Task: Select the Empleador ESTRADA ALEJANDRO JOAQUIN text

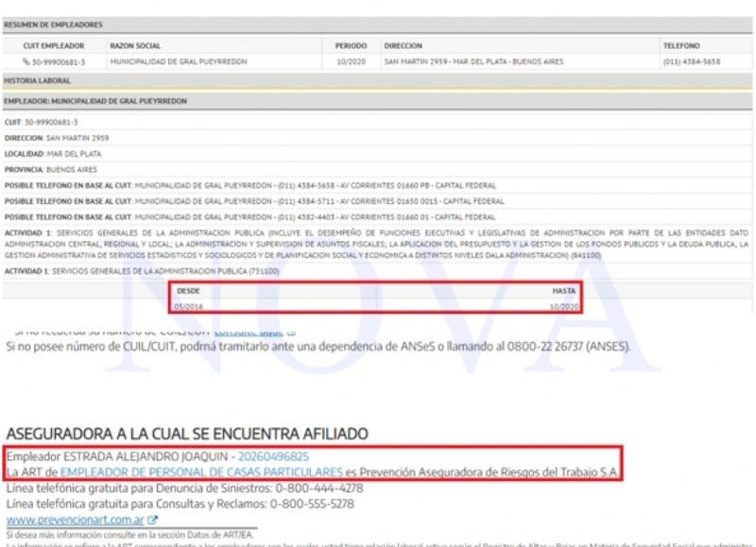Action: (x=117, y=456)
